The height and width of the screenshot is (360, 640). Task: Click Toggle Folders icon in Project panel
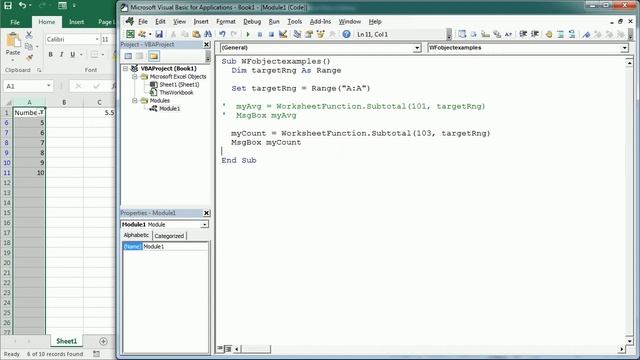click(154, 56)
